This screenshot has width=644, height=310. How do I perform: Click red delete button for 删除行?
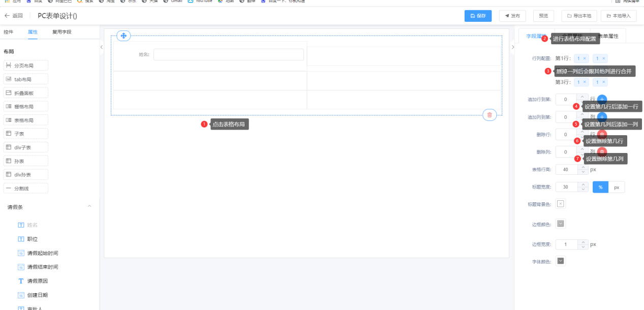coord(602,134)
